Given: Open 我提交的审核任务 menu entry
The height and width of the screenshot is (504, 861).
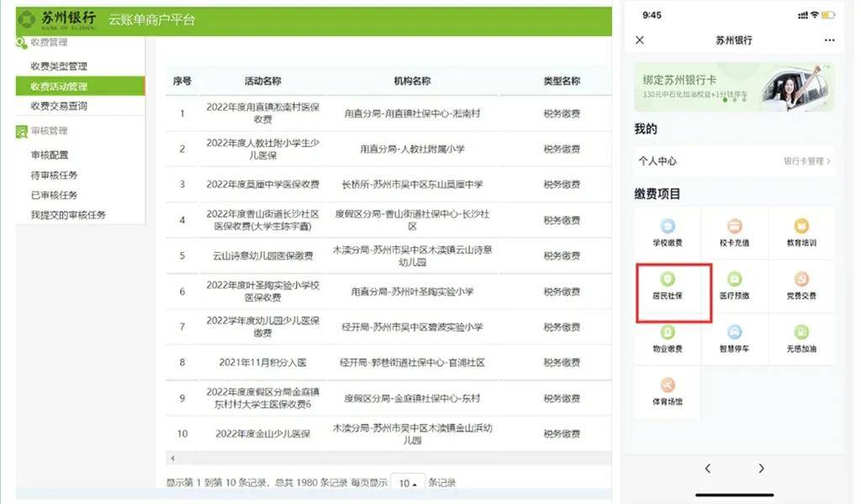Looking at the screenshot, I should (68, 215).
